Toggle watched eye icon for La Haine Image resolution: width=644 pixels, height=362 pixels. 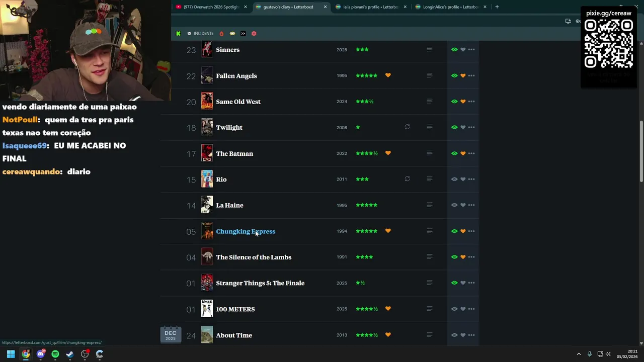pyautogui.click(x=454, y=205)
